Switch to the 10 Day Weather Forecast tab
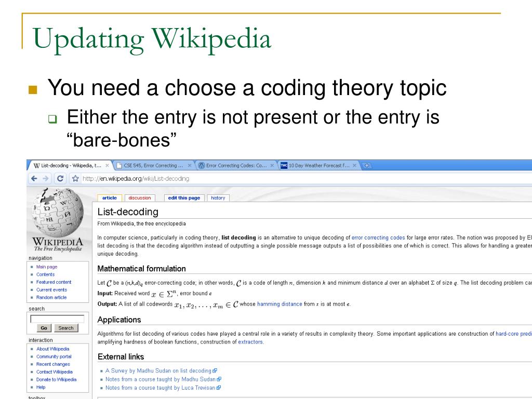This screenshot has width=532, height=399. pyautogui.click(x=318, y=166)
